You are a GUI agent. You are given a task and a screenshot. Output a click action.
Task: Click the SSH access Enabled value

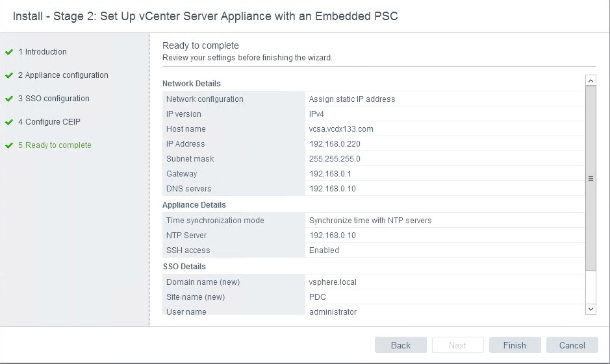(x=324, y=250)
